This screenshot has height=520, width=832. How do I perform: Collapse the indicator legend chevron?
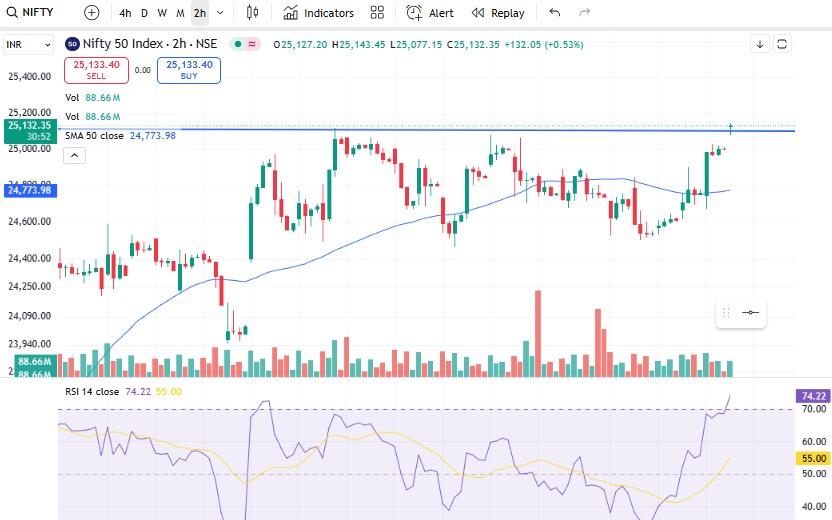click(74, 155)
